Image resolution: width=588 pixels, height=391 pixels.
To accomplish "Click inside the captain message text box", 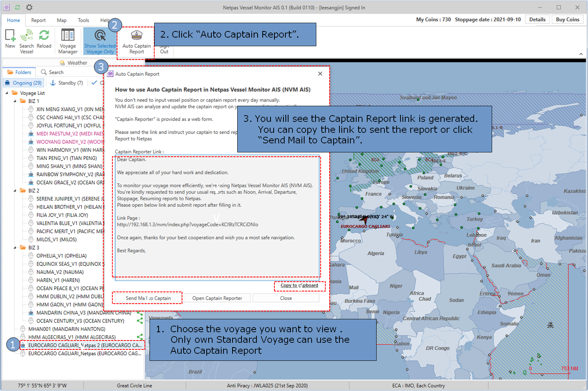I will point(217,217).
